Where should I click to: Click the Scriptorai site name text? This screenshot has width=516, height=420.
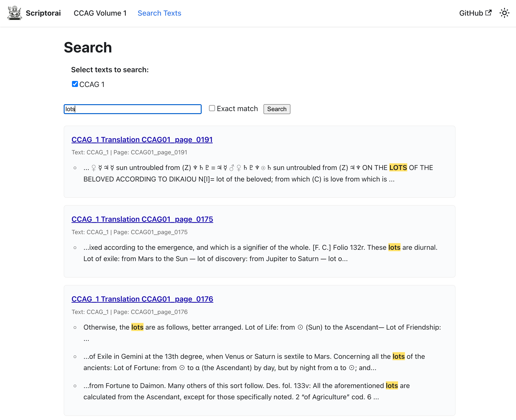pos(43,13)
